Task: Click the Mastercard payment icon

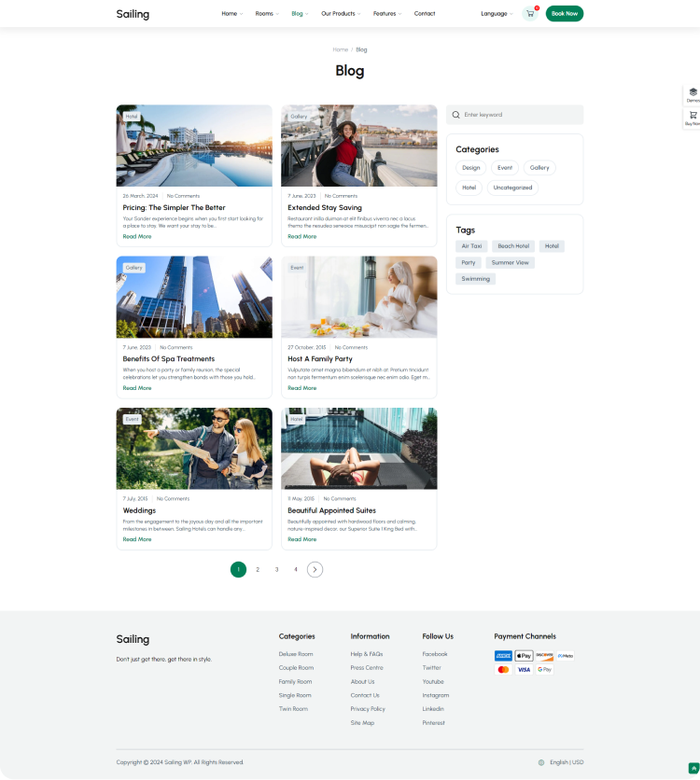Action: 503,670
